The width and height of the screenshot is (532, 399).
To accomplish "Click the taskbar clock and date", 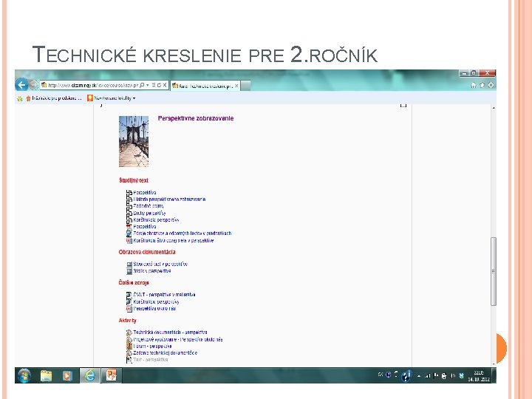I will 479,376.
